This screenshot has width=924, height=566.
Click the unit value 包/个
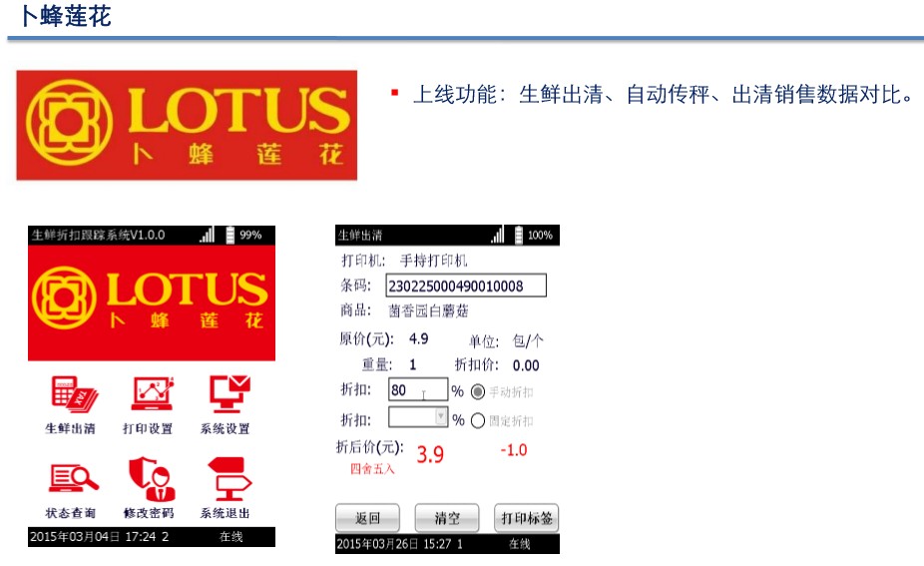pos(528,340)
